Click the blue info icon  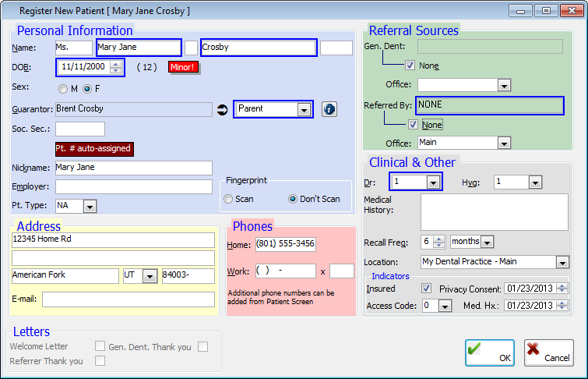click(329, 109)
